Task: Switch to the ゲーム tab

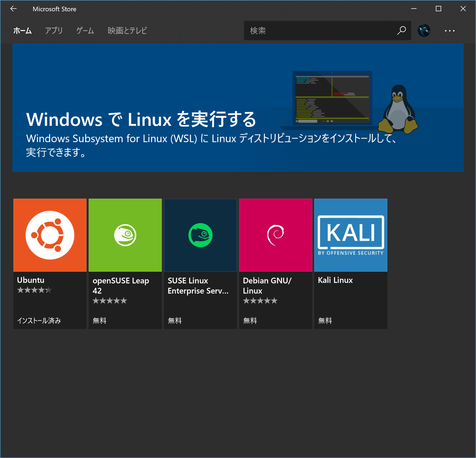Action: [x=85, y=31]
